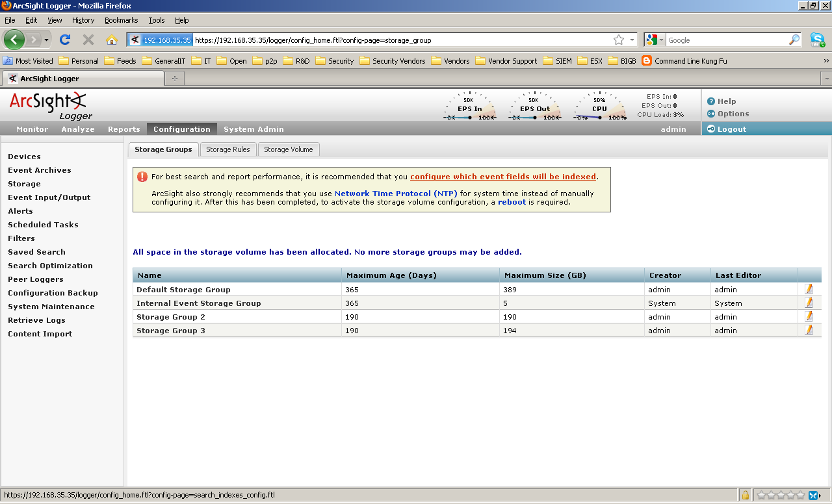
Task: Click the site identity icon in address bar
Action: pos(160,40)
